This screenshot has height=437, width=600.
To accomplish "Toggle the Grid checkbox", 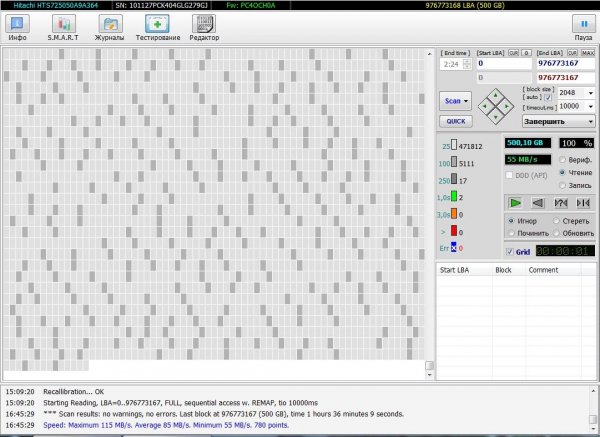I will click(x=511, y=251).
